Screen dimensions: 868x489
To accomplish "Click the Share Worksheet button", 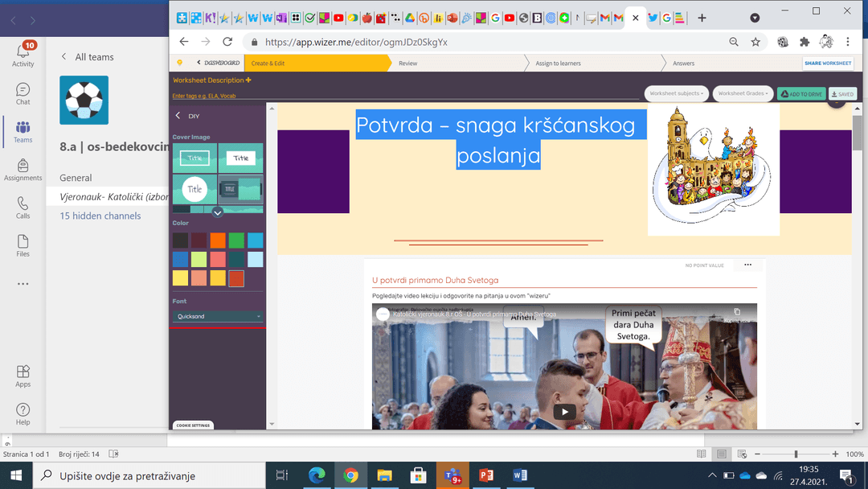I will pyautogui.click(x=827, y=64).
